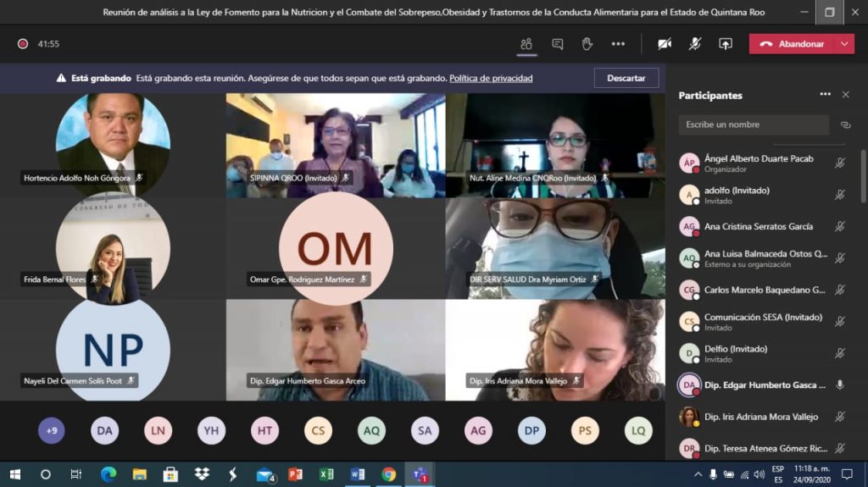Dismiss the recording notice with Descartar
This screenshot has height=487, width=868.
(x=626, y=78)
